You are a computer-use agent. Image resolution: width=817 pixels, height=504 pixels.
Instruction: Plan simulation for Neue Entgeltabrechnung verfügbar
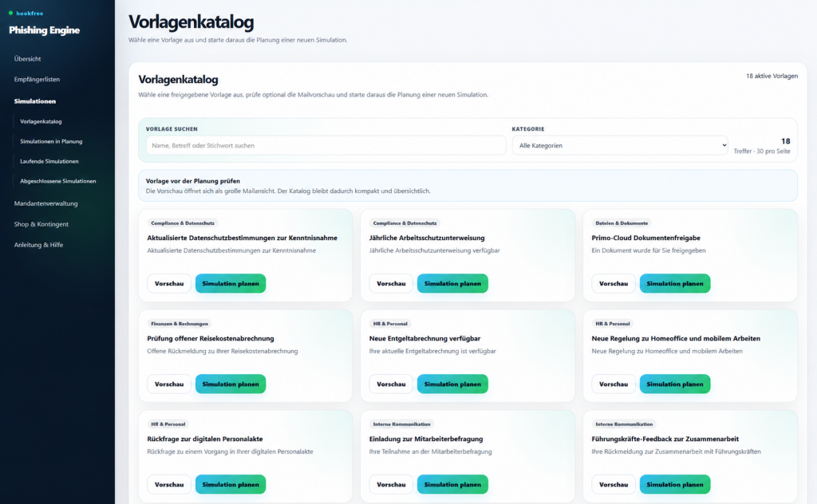[452, 384]
